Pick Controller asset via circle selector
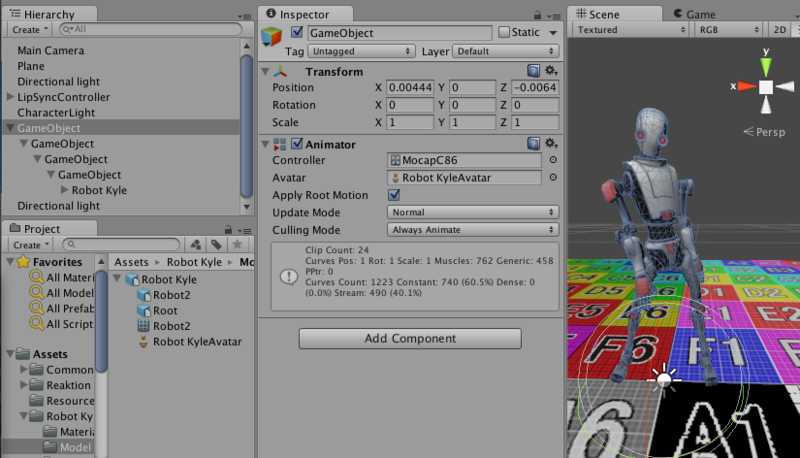Screen dimensions: 800x458 553,160
